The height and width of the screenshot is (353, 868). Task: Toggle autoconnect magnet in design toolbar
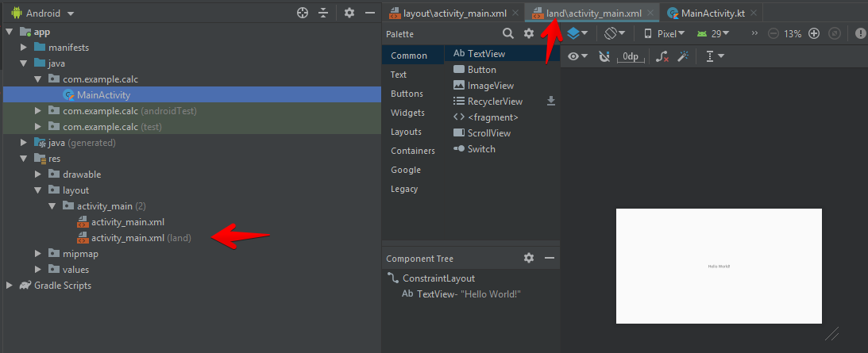(604, 57)
